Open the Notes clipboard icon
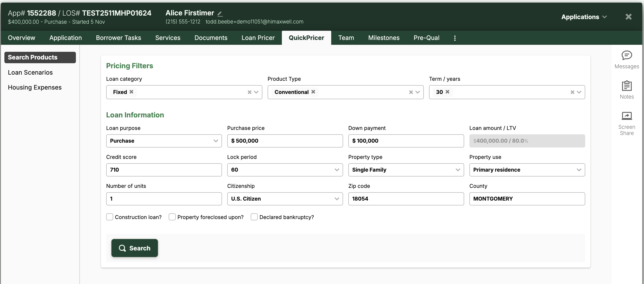 point(626,86)
